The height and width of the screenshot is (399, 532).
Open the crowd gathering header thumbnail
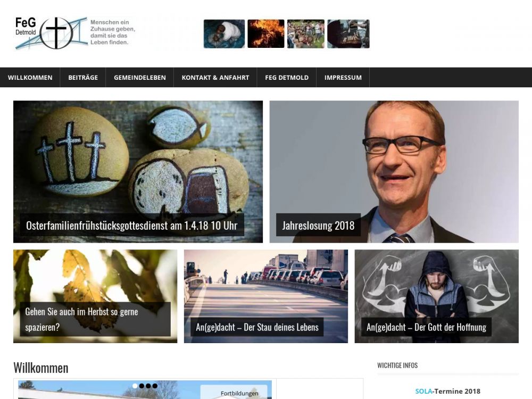click(x=306, y=34)
